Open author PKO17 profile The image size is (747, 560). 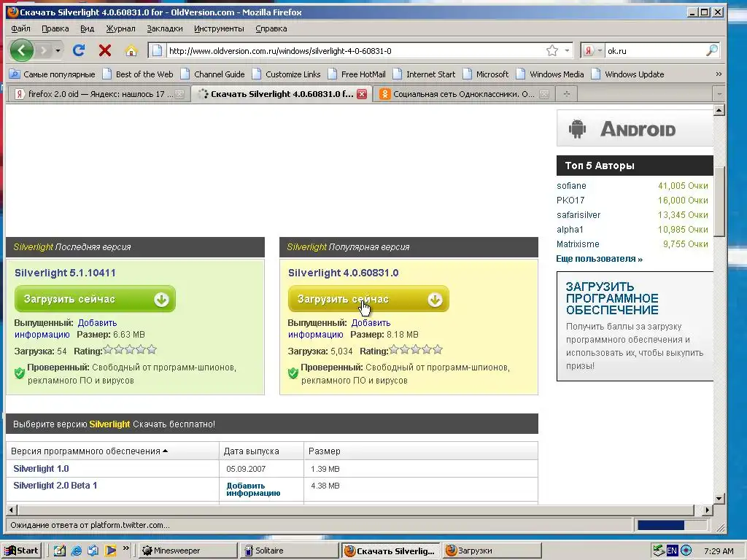[x=570, y=201]
